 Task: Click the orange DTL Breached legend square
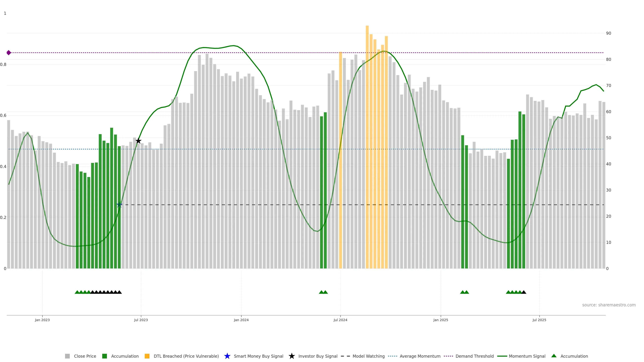[147, 356]
